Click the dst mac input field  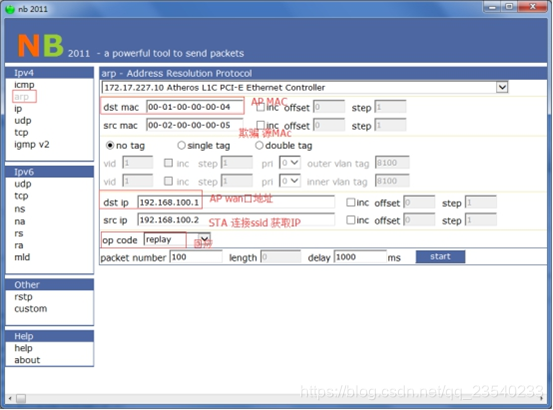click(x=194, y=106)
